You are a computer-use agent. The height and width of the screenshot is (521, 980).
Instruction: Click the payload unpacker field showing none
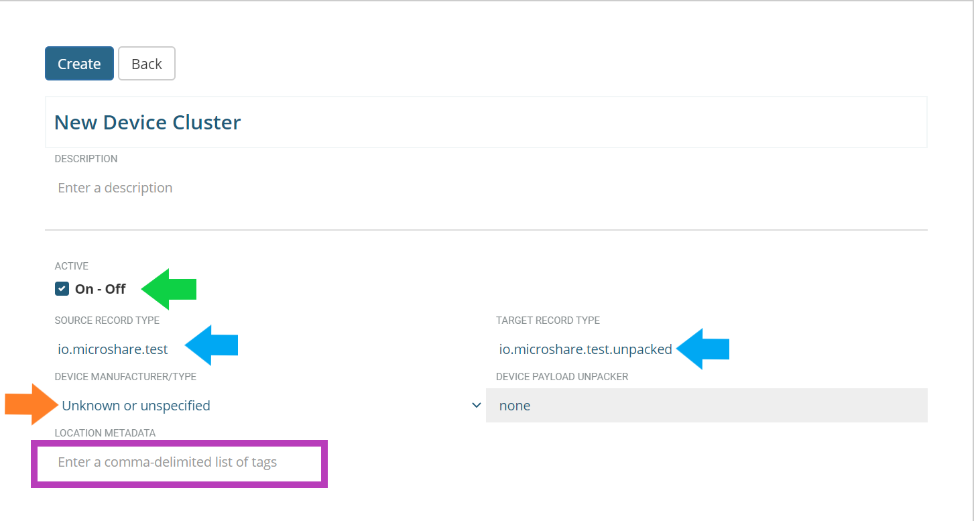[707, 406]
